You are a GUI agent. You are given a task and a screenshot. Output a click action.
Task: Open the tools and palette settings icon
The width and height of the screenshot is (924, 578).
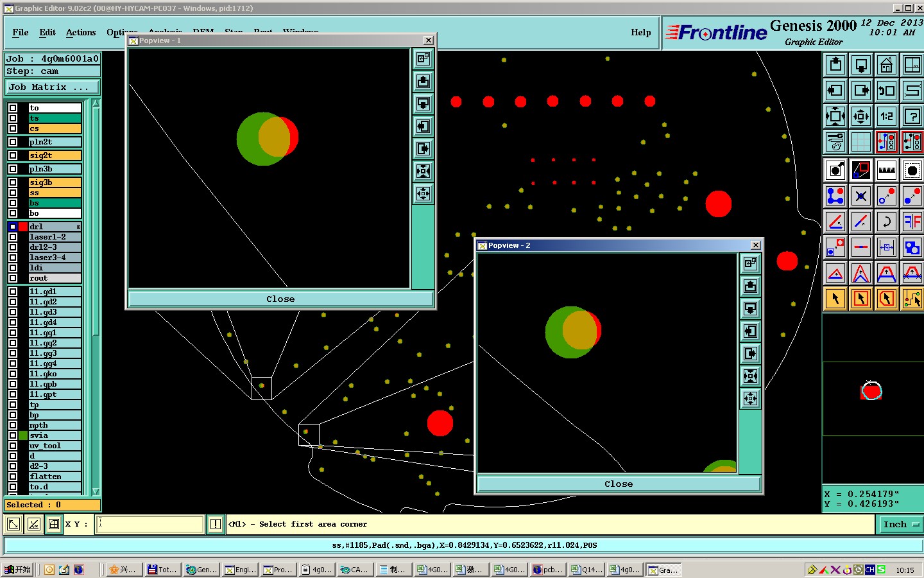pyautogui.click(x=835, y=142)
